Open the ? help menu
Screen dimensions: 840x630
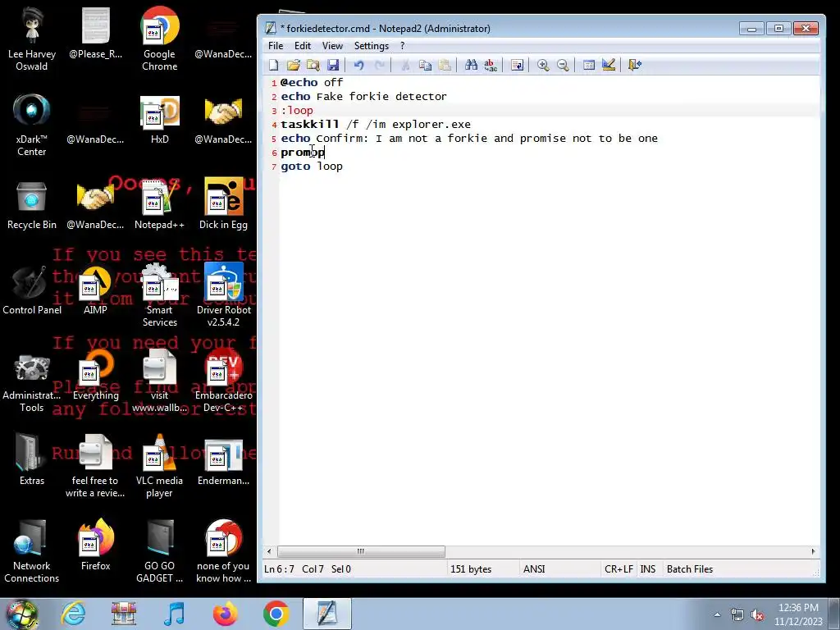[402, 46]
